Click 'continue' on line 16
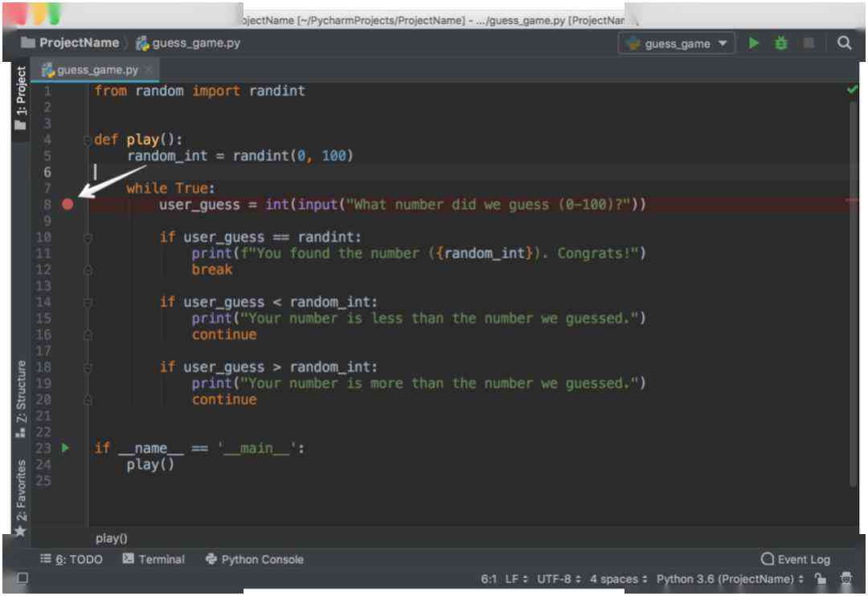 (224, 335)
